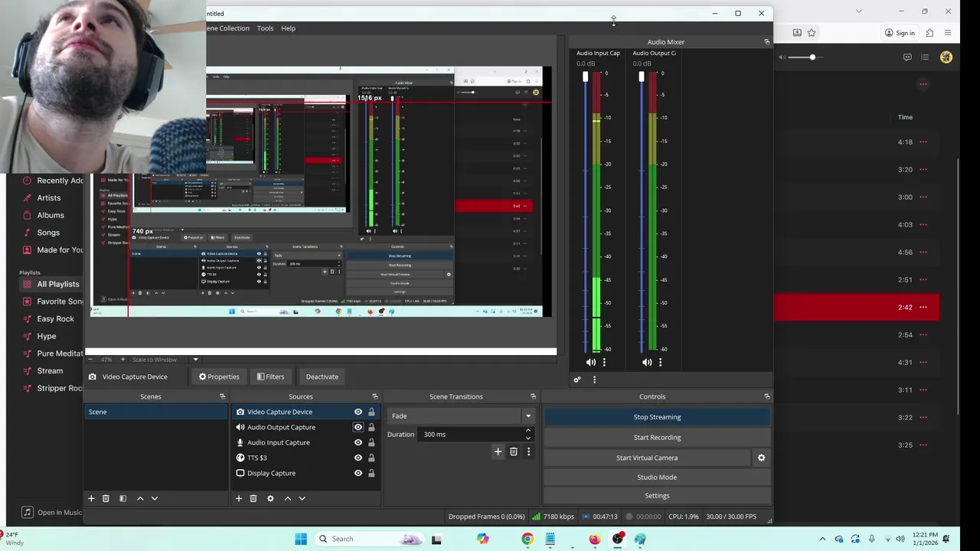
Task: Select the Video Capture Device source
Action: click(279, 412)
